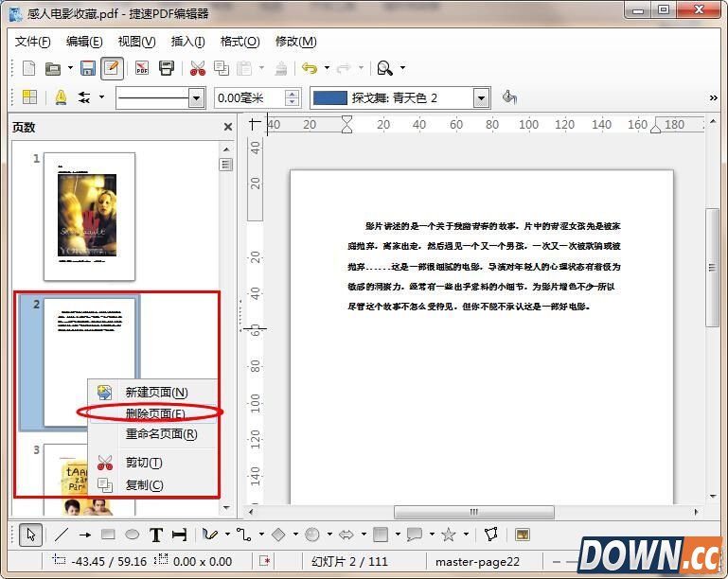Viewport: 728px width, 579px height.
Task: Toggle the Edit File mode icon
Action: click(x=111, y=68)
